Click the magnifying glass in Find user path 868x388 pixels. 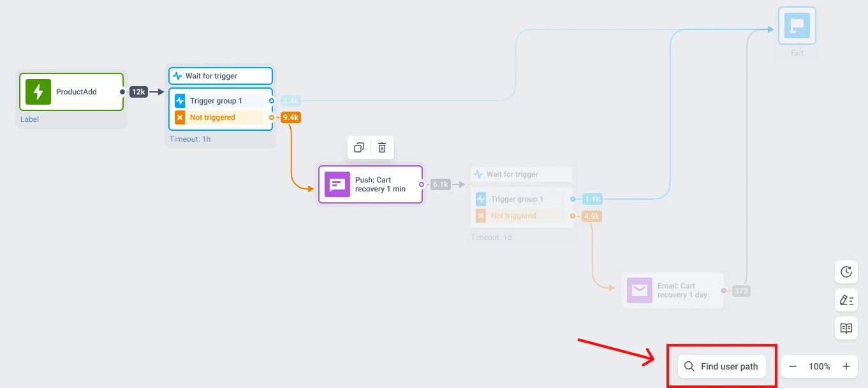pyautogui.click(x=689, y=366)
